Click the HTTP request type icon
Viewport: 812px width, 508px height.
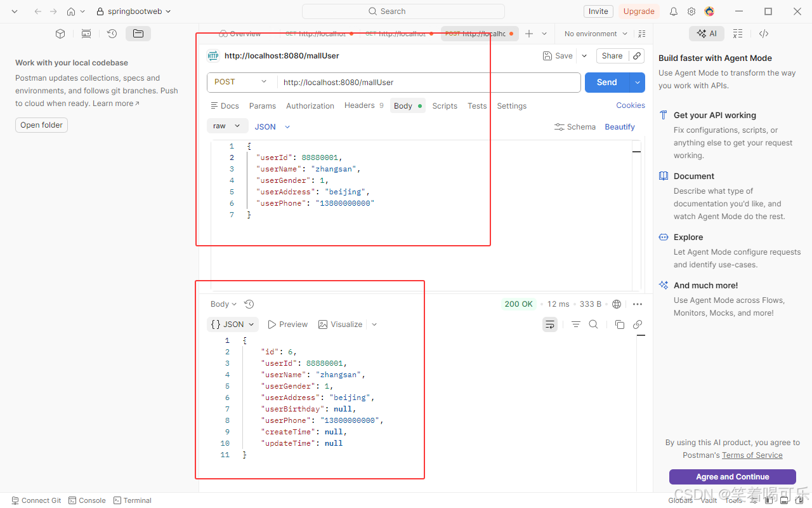[213, 56]
